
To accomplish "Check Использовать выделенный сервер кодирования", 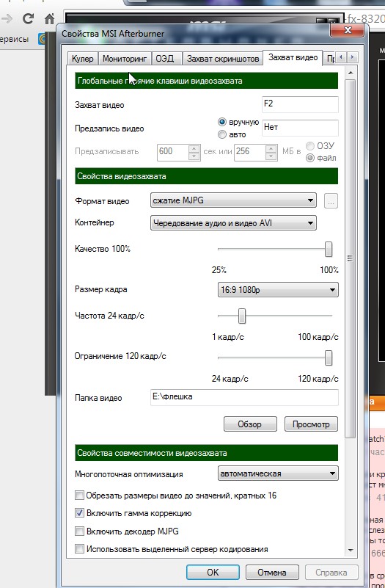I will [79, 549].
